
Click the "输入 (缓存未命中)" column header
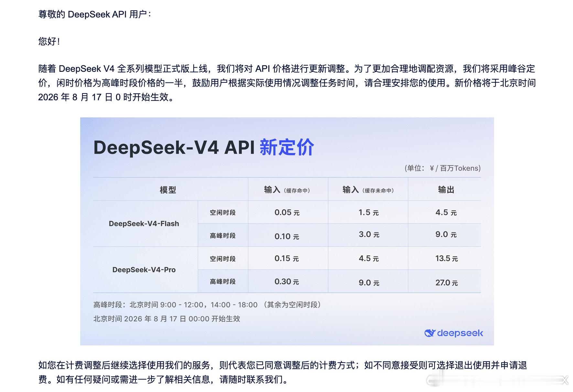tap(368, 190)
